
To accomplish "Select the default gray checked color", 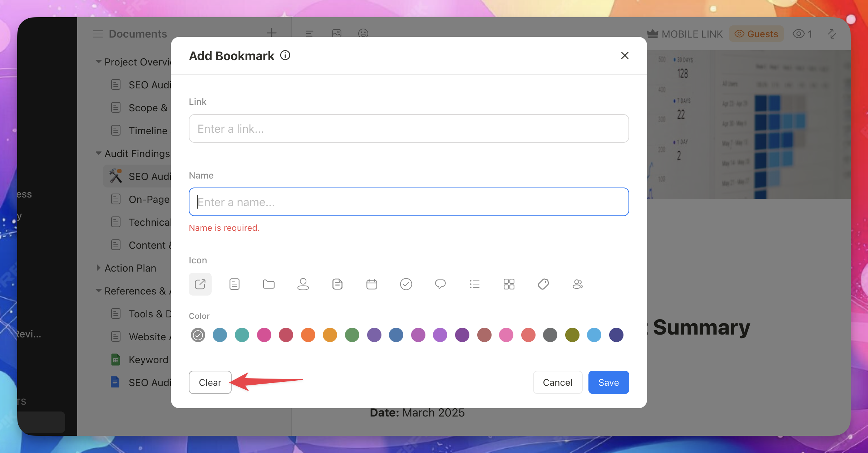I will (x=198, y=335).
